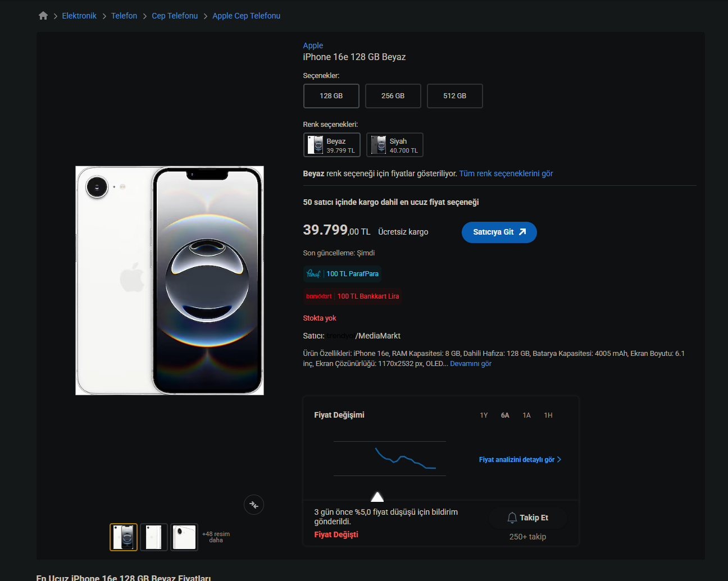Click the 39.799,00 TL price
Screen dimensions: 728x581
336,230
